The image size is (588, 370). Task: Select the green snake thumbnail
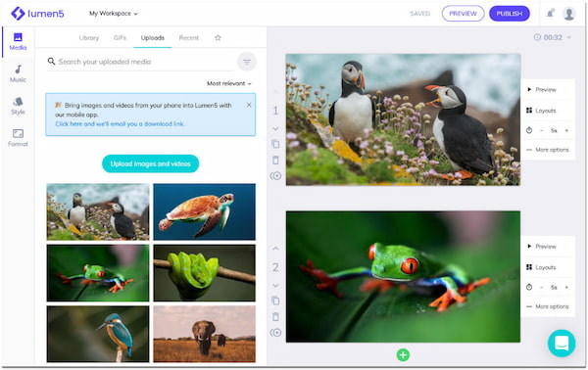pyautogui.click(x=205, y=273)
